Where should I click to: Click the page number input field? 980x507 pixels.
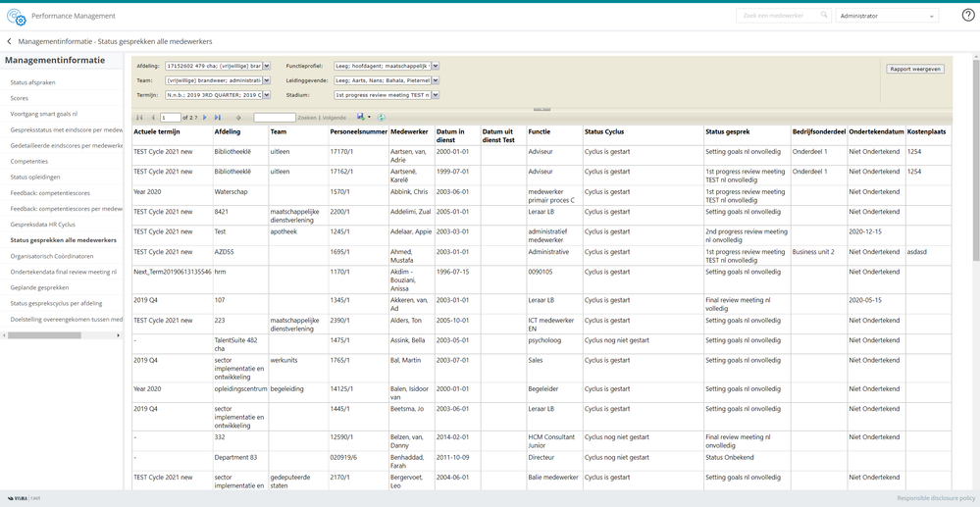click(x=170, y=118)
